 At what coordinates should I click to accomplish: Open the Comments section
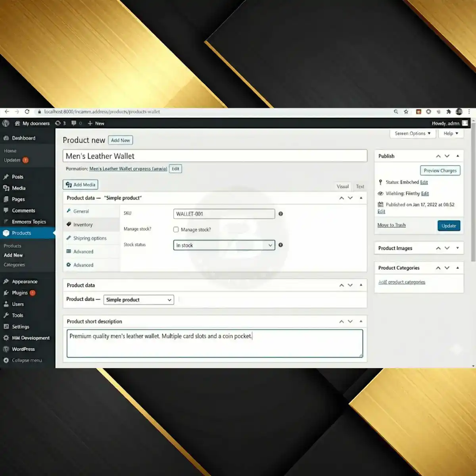23,210
